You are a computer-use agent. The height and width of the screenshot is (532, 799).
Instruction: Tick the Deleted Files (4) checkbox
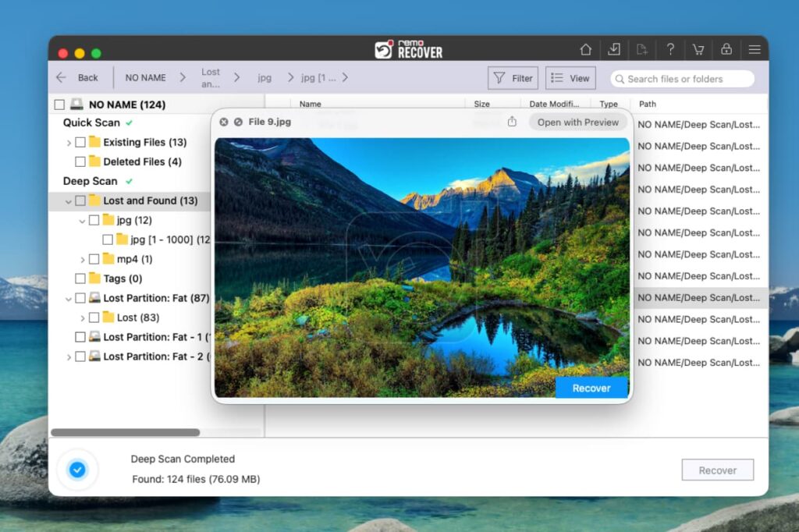tap(80, 161)
